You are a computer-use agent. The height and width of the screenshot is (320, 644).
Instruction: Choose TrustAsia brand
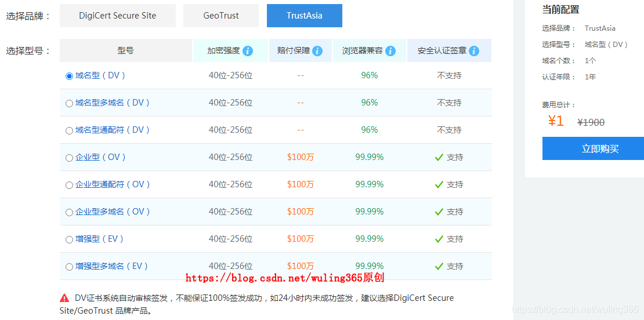[x=305, y=16]
